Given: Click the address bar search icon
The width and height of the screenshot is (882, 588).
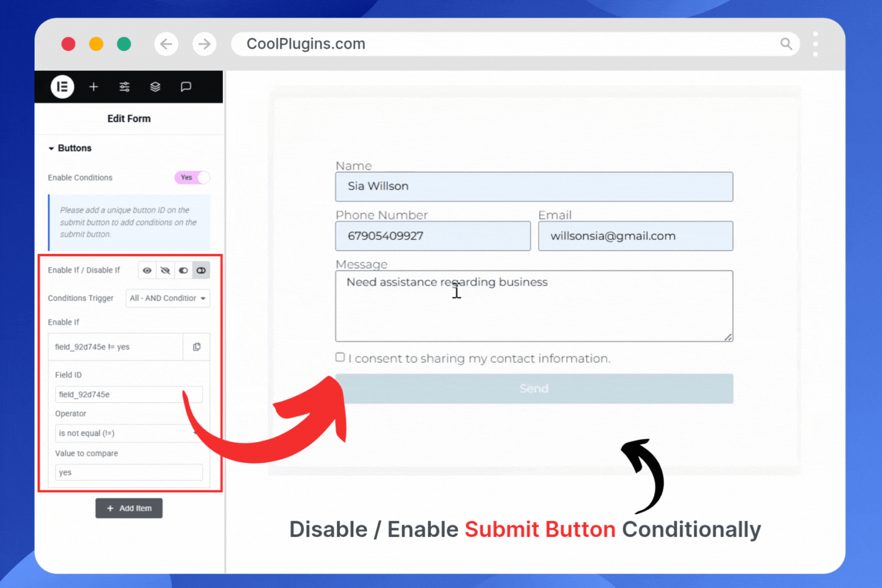Looking at the screenshot, I should [x=786, y=44].
